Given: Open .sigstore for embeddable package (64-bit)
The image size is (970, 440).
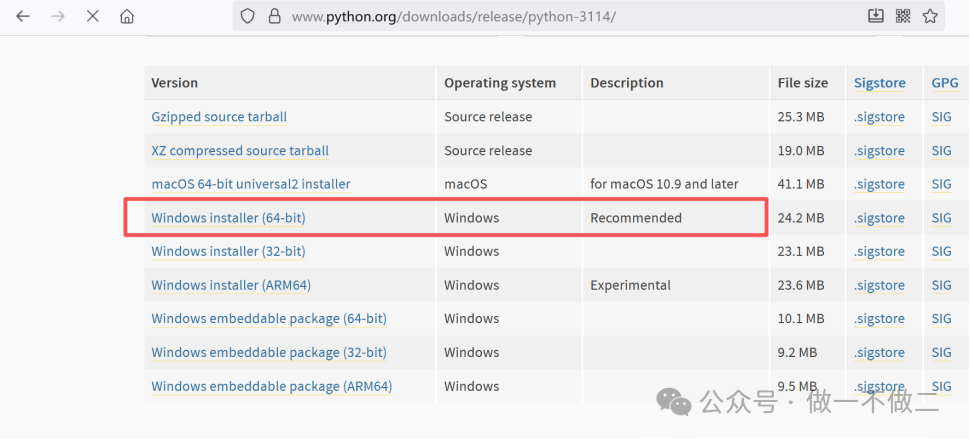Looking at the screenshot, I should coord(879,319).
